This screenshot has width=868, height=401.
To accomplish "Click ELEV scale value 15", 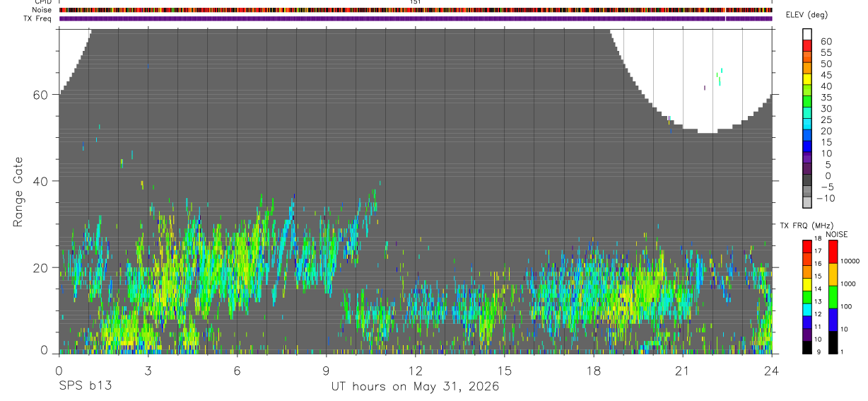I will (826, 142).
